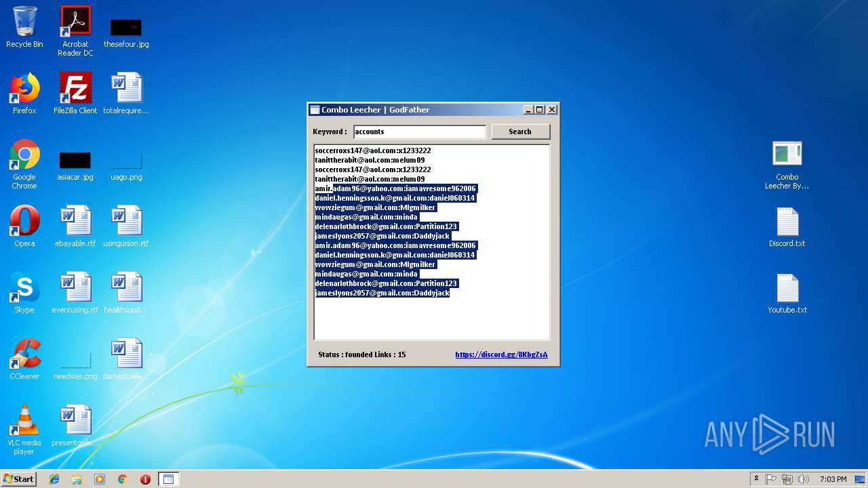Focus the Keyword input field
Screen dimensions: 868x488
420,131
